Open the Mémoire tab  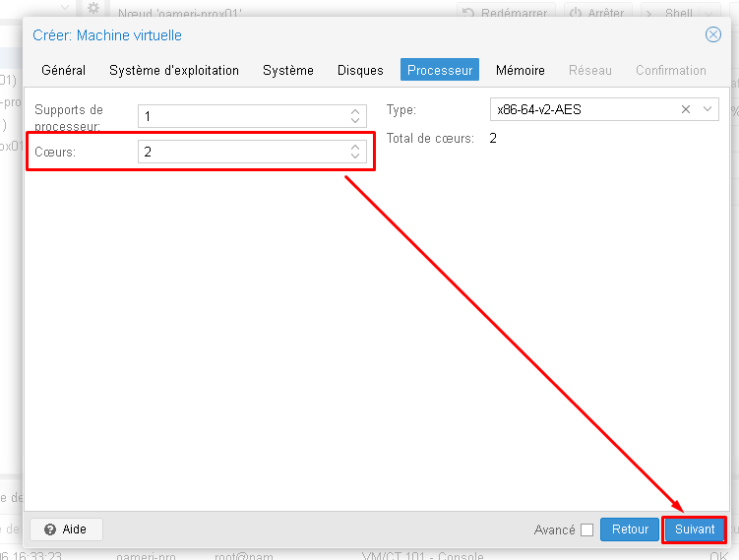click(x=520, y=70)
